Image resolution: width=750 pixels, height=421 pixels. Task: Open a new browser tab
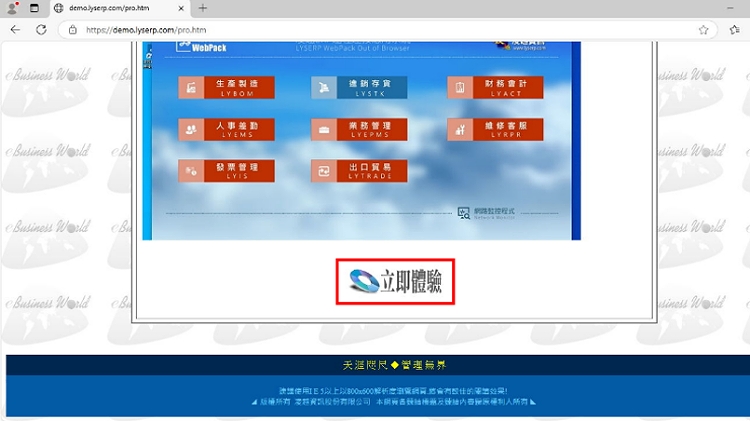coord(203,8)
